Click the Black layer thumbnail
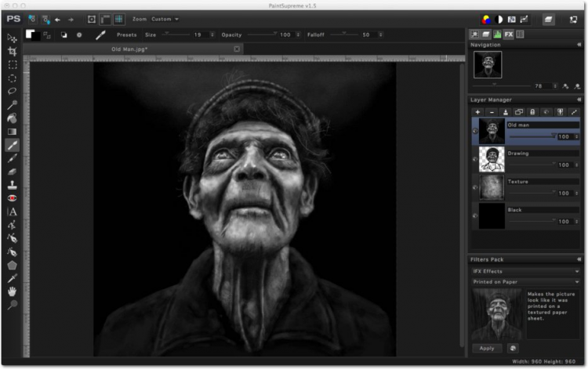This screenshot has height=369, width=588. tap(492, 216)
